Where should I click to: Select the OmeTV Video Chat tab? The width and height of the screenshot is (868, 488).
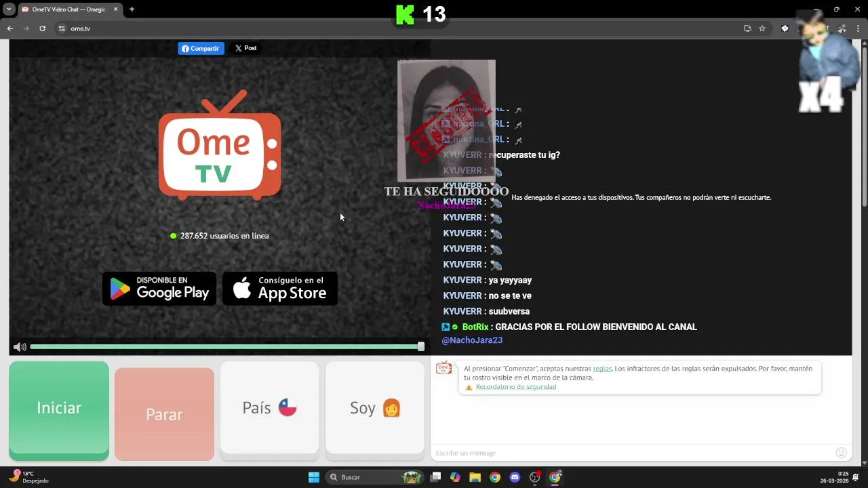70,9
